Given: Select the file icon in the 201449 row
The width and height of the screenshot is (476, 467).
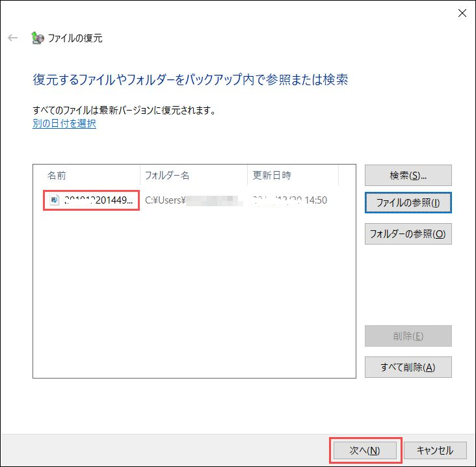Looking at the screenshot, I should pyautogui.click(x=55, y=200).
